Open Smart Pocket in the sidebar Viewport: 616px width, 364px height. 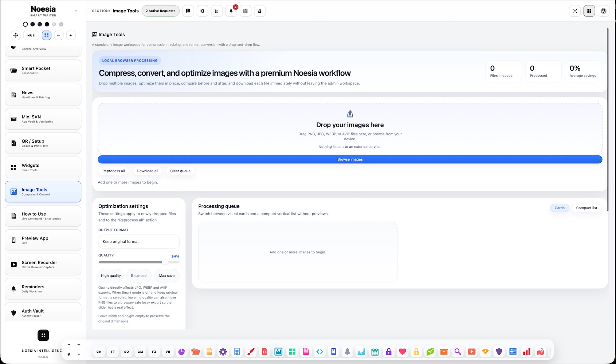pos(43,70)
